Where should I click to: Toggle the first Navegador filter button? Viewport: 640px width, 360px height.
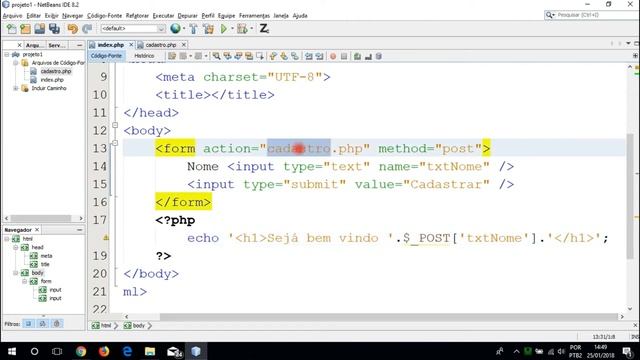pyautogui.click(x=29, y=324)
